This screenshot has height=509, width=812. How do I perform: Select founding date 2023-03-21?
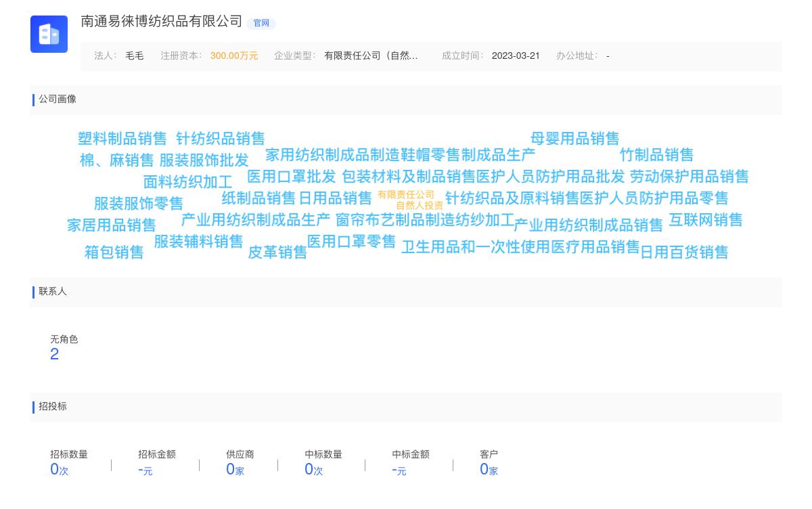[516, 56]
